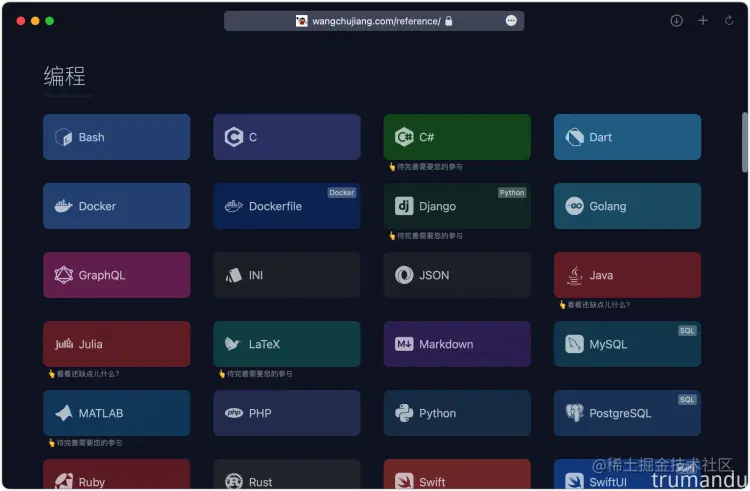Click the note below Java card
Screen dimensions: 750x491
pos(595,305)
